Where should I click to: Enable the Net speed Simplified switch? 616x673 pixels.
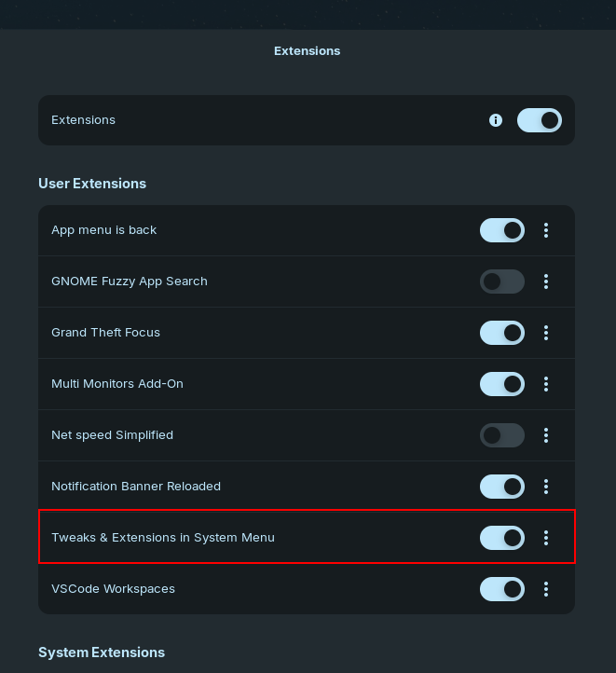[501, 435]
